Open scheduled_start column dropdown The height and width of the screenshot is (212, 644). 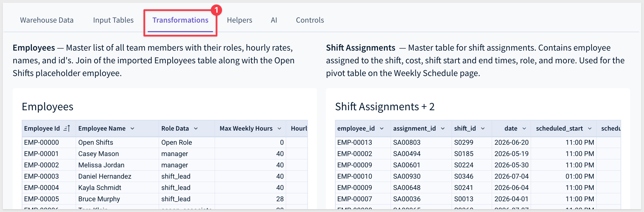click(590, 128)
